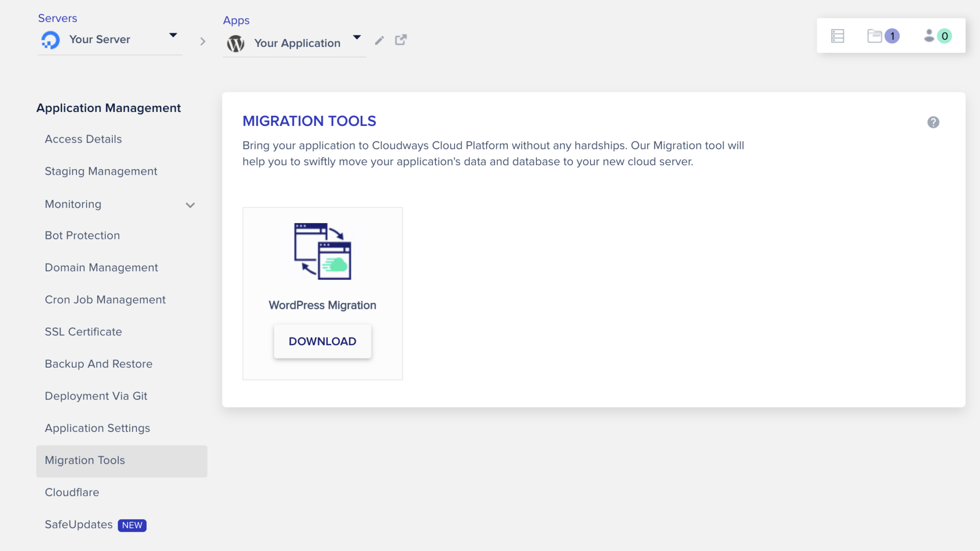Click the pencil edit application name icon
This screenshot has height=551, width=980.
click(x=379, y=41)
